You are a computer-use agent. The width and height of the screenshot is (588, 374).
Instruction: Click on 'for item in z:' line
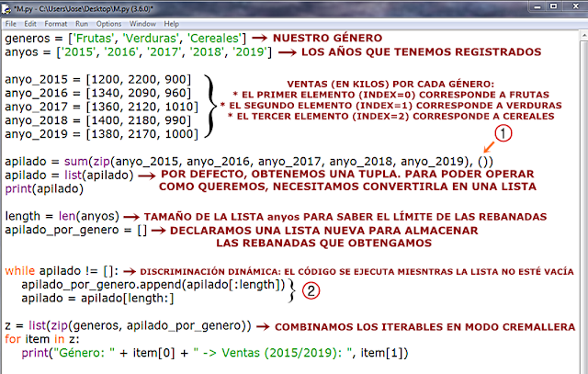tap(42, 339)
